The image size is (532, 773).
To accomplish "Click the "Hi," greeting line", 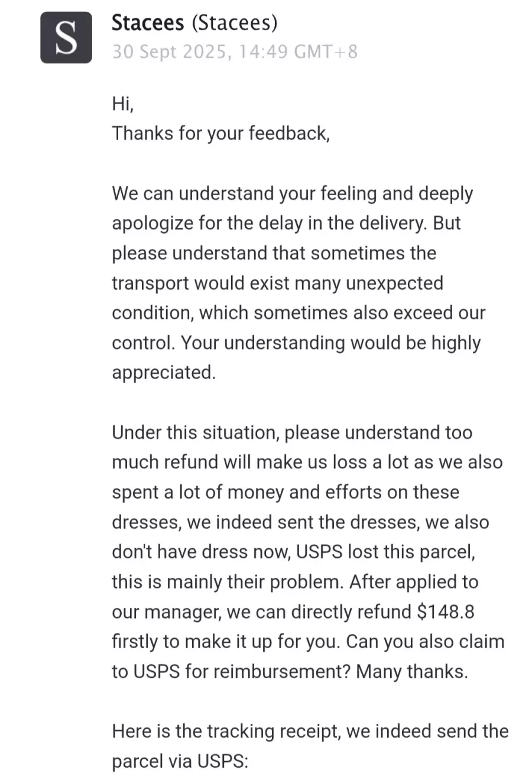I will click(123, 104).
